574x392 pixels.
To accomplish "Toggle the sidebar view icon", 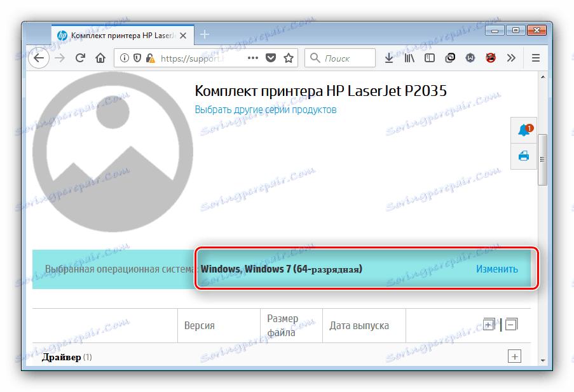I will (x=430, y=58).
